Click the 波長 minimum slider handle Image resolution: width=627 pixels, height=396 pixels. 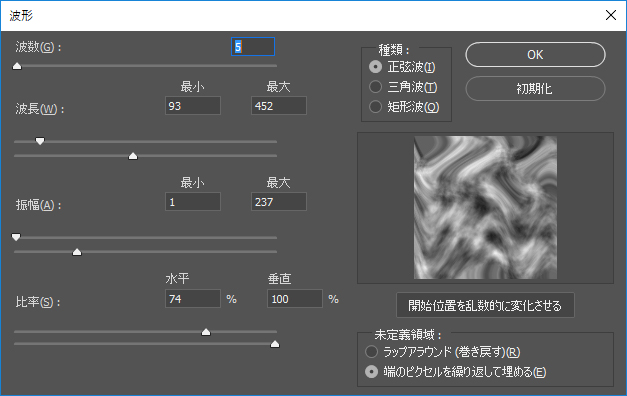pos(40,141)
